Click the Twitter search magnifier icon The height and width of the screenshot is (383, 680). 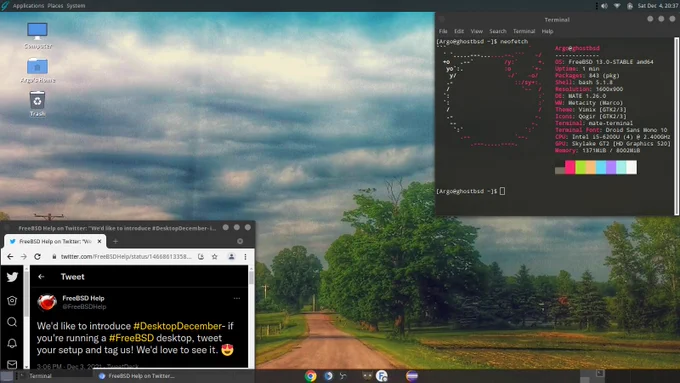click(x=12, y=321)
